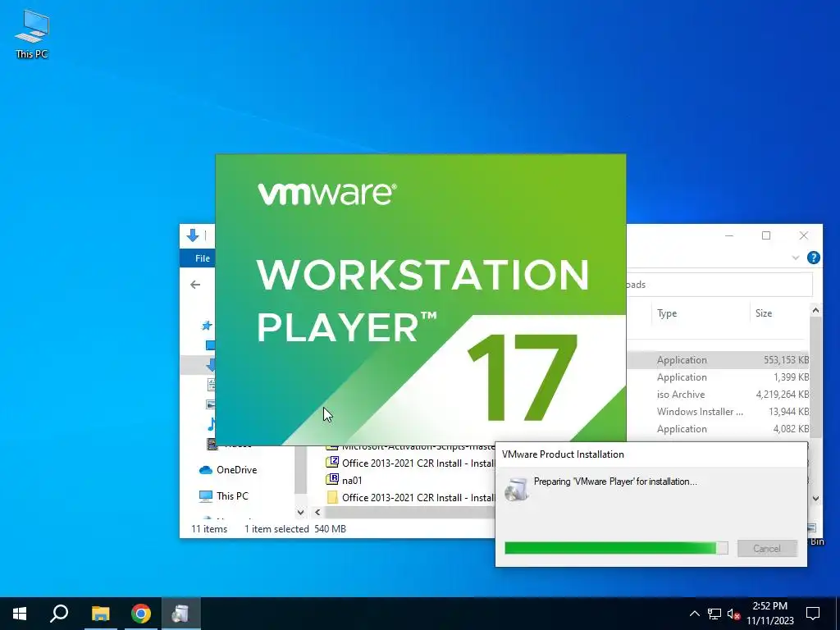Select OneDrive in the navigation pane

pos(236,470)
